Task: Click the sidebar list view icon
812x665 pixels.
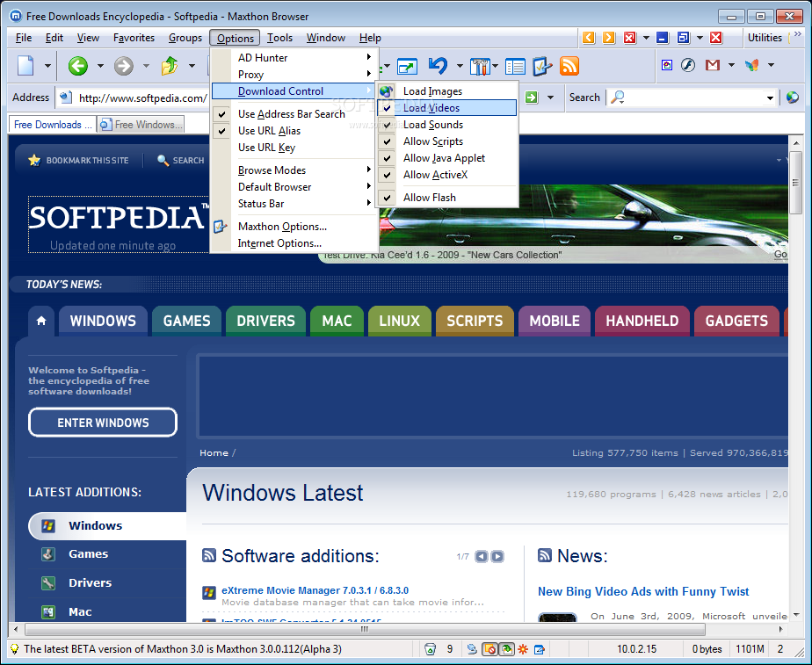Action: coord(515,66)
